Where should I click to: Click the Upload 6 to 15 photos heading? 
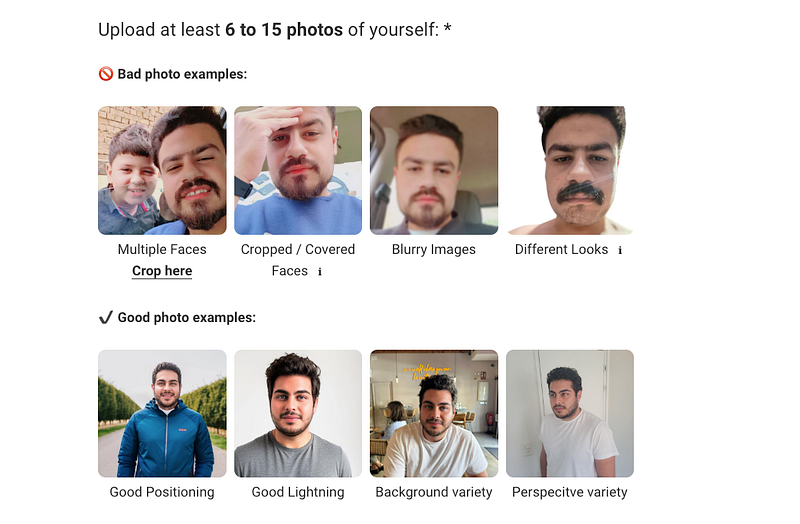click(274, 29)
